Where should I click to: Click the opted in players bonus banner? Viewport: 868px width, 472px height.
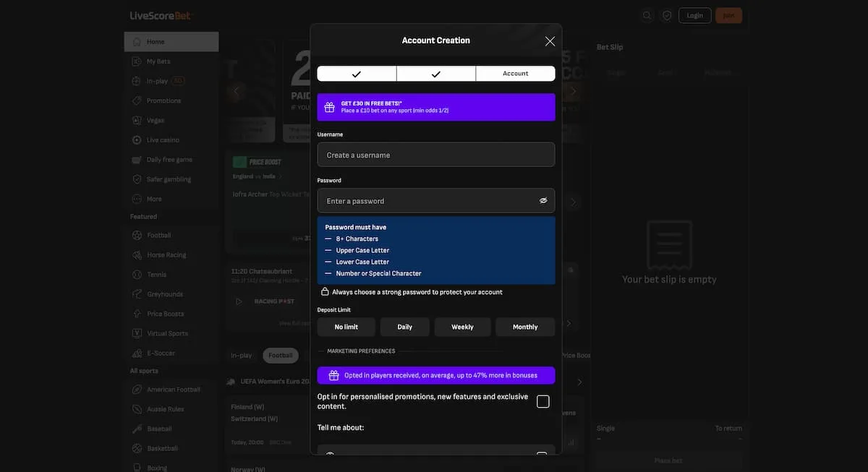[x=436, y=375]
